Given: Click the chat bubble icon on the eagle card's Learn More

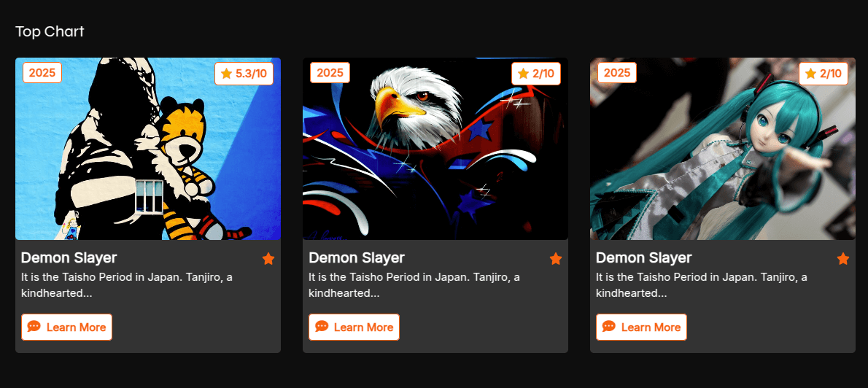Looking at the screenshot, I should 322,327.
